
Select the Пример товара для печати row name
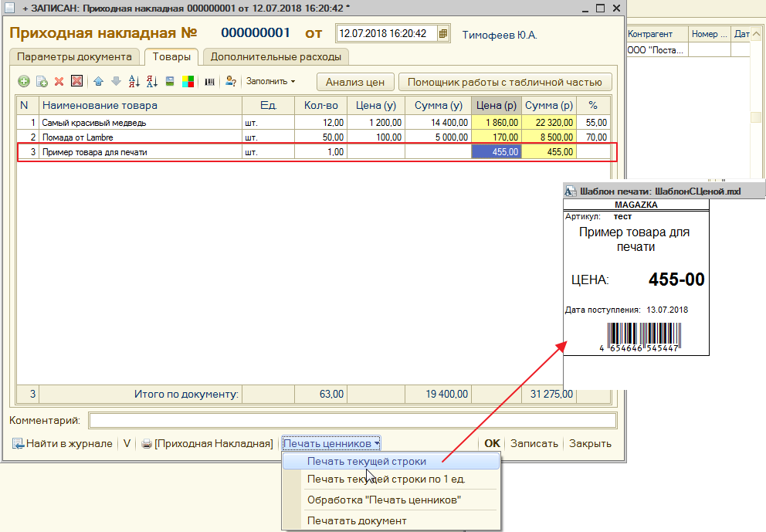(95, 152)
